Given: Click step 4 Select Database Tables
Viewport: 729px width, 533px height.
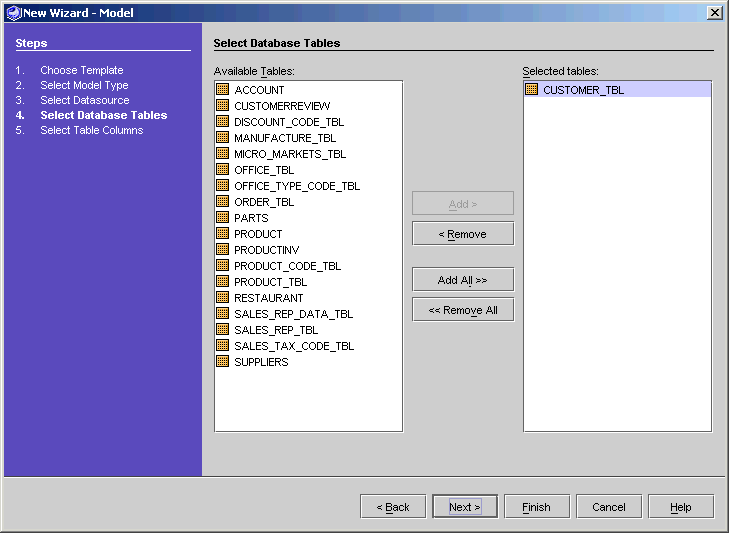Looking at the screenshot, I should [x=104, y=115].
